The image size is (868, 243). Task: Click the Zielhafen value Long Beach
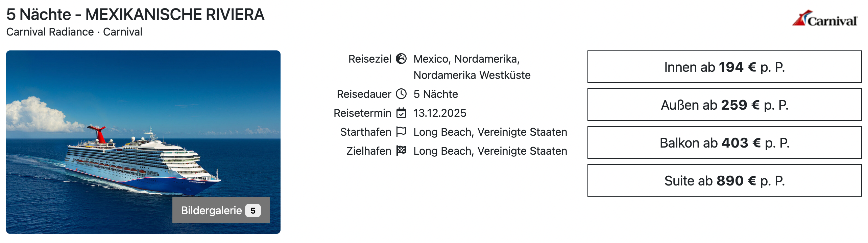490,151
